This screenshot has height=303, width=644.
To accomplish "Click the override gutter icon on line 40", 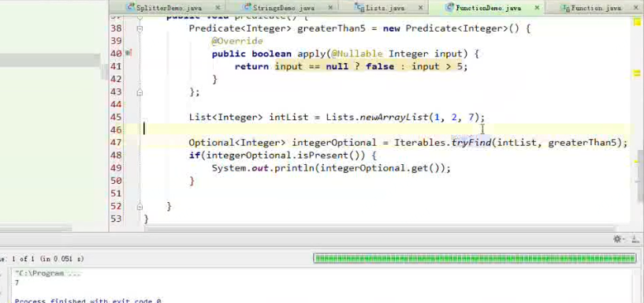I will pyautogui.click(x=128, y=53).
